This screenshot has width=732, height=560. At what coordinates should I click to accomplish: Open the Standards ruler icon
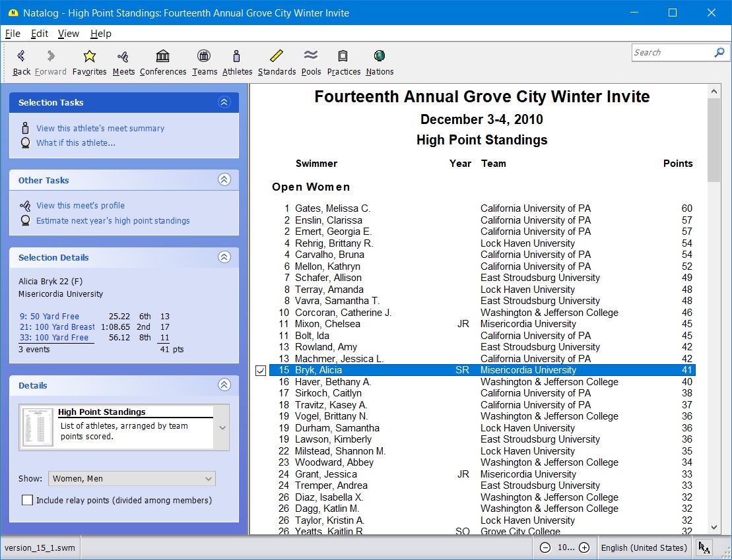(x=277, y=56)
